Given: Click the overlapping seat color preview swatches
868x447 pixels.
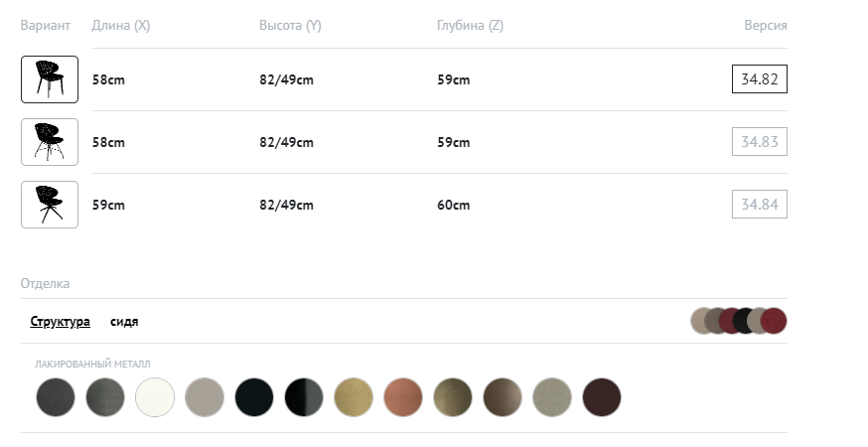Looking at the screenshot, I should coord(739,321).
